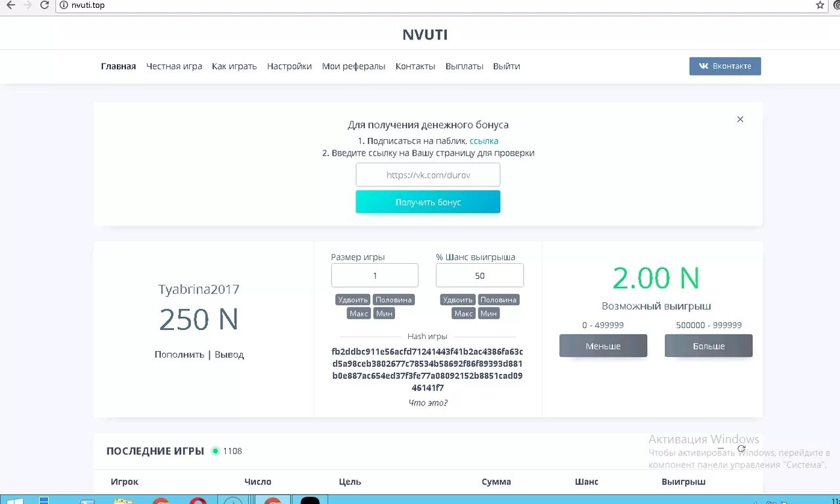Screen dimensions: 840x504
Task: Open the Контакты page
Action: point(415,66)
